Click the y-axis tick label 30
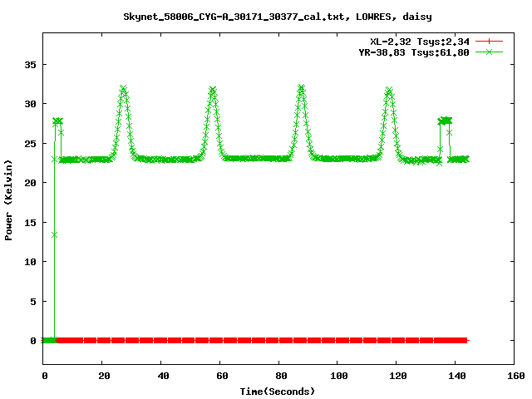This screenshot has height=399, width=532. click(x=30, y=104)
